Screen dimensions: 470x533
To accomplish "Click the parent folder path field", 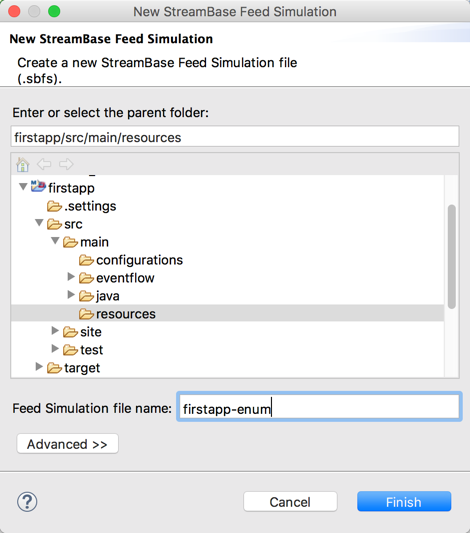I will click(235, 137).
